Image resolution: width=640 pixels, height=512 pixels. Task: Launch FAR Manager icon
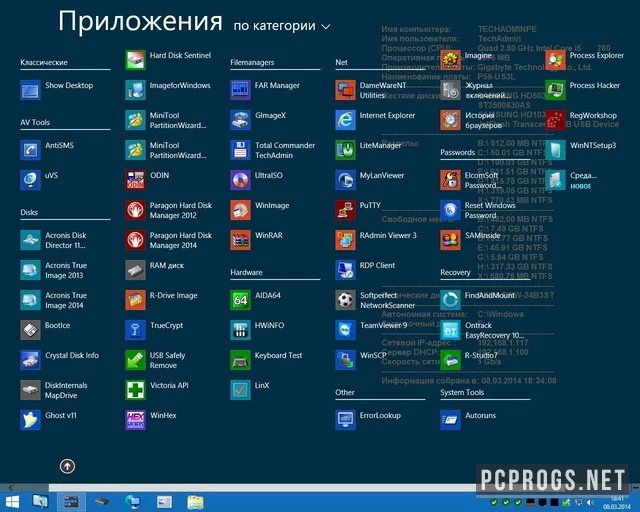coord(240,90)
